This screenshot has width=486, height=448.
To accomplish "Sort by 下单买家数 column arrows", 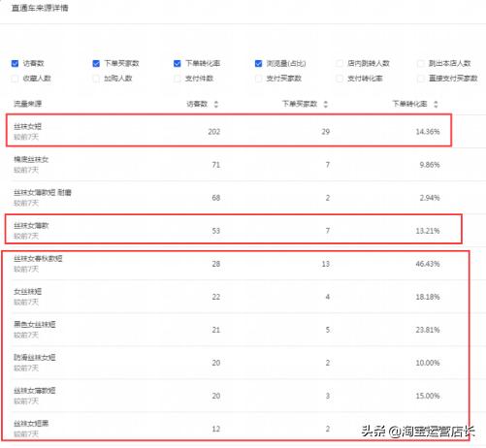I will click(x=326, y=104).
